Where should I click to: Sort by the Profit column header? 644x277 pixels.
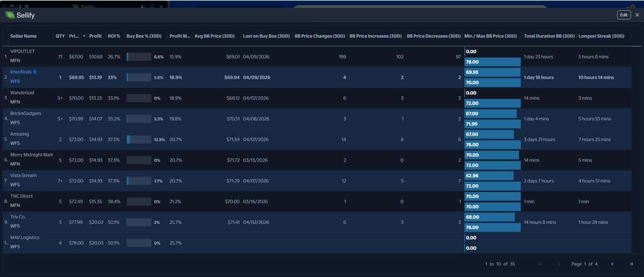click(95, 36)
